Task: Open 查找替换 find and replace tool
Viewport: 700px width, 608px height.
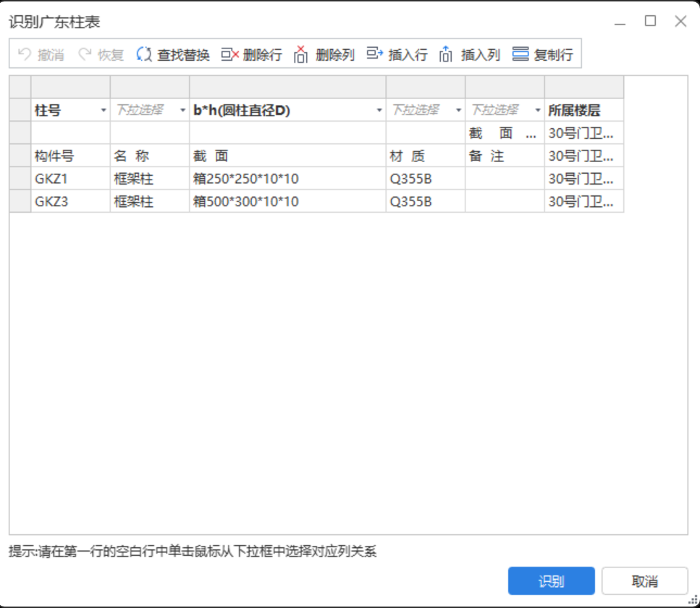Action: coord(175,55)
